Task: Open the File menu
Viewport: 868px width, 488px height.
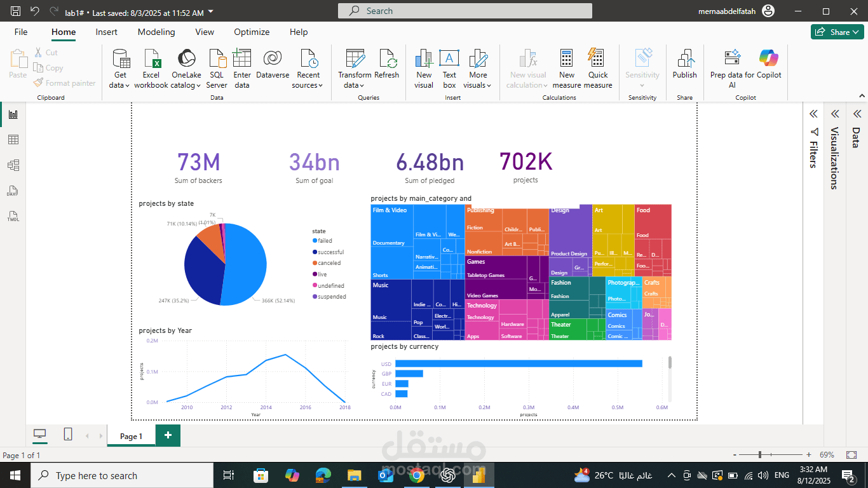Action: pyautogui.click(x=21, y=32)
